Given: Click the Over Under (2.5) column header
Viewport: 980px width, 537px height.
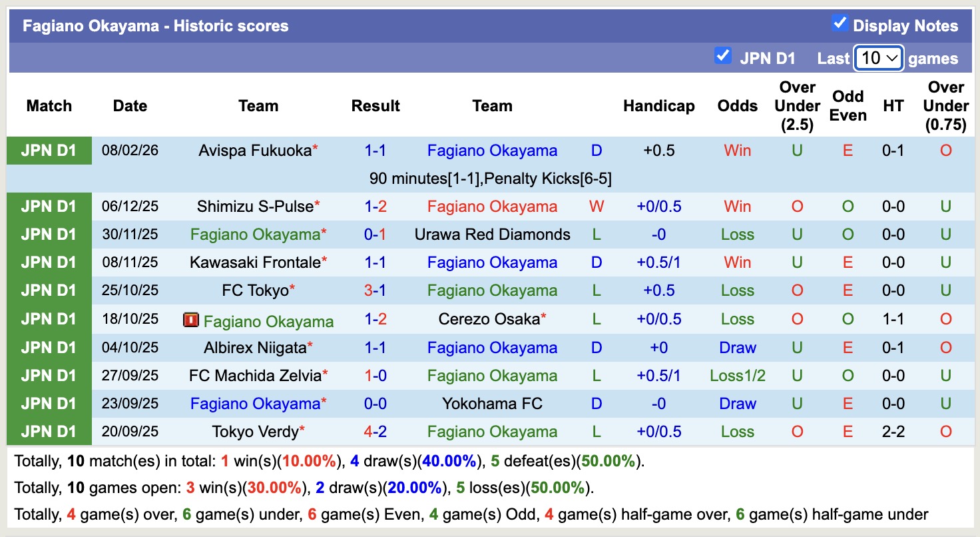Looking at the screenshot, I should (x=797, y=105).
